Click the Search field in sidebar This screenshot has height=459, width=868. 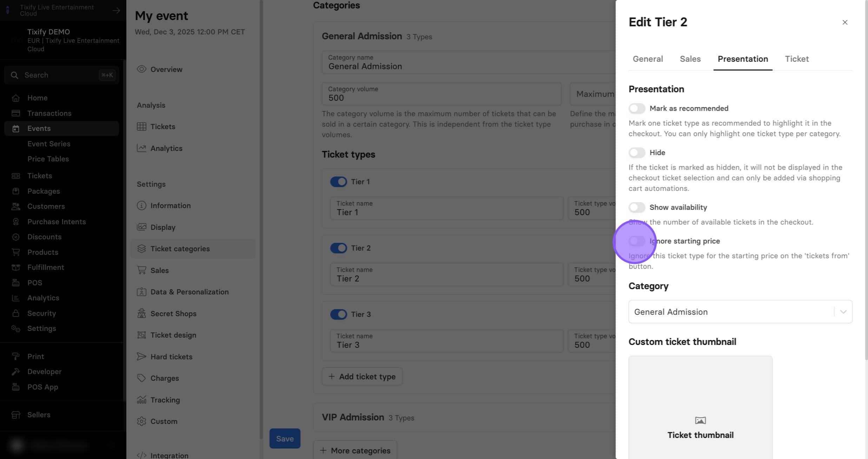(61, 75)
